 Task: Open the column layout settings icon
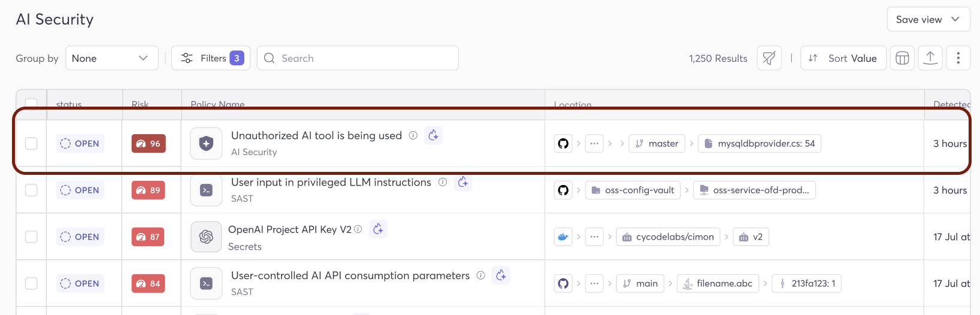pyautogui.click(x=902, y=58)
